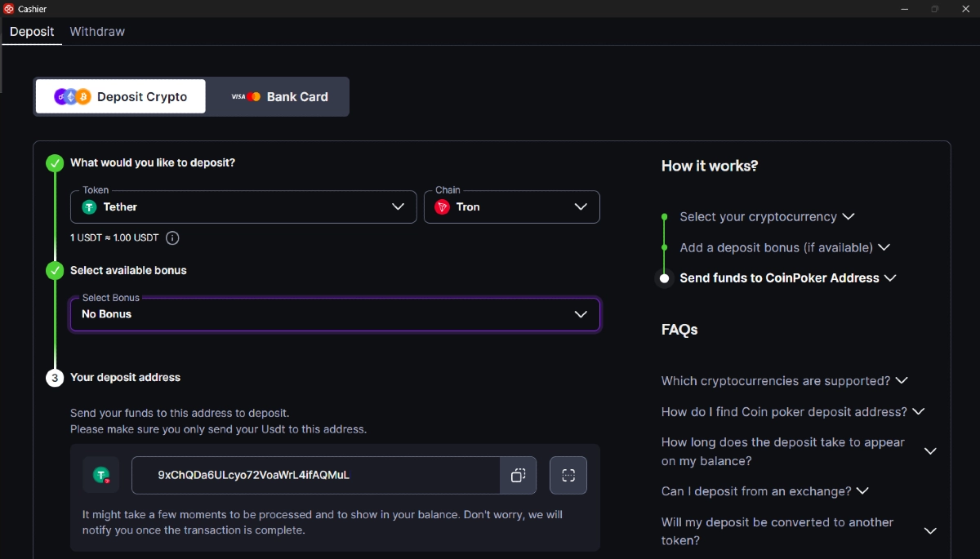
Task: Click the CoinPoker logo in title bar
Action: (x=8, y=9)
